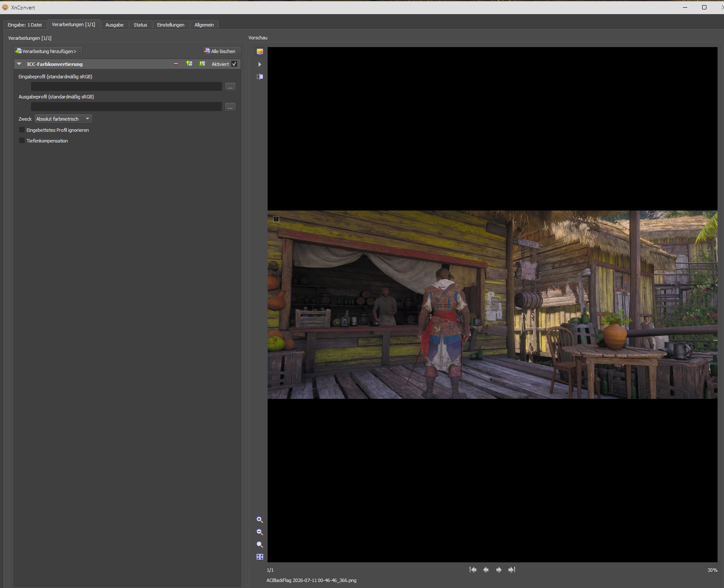Click the 1/1 image counter
The height and width of the screenshot is (588, 724).
click(x=270, y=570)
